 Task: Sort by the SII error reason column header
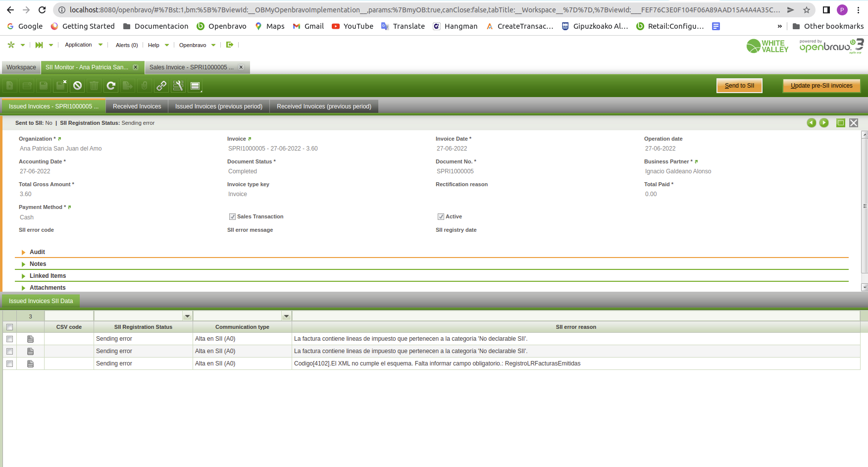(576, 327)
